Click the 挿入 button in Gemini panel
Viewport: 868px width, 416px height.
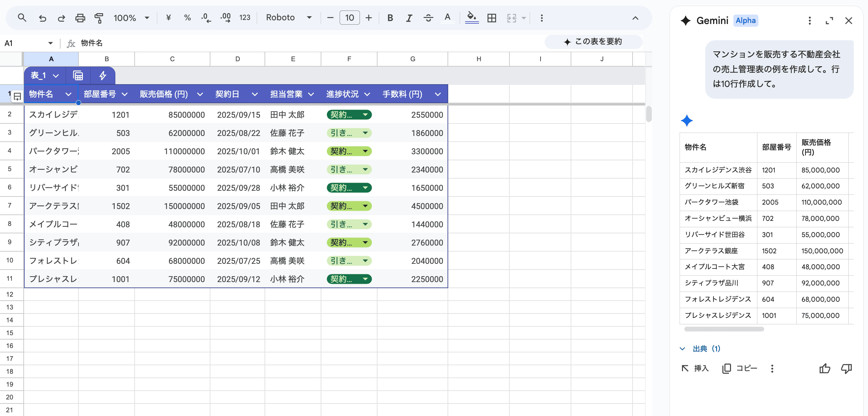pos(695,368)
